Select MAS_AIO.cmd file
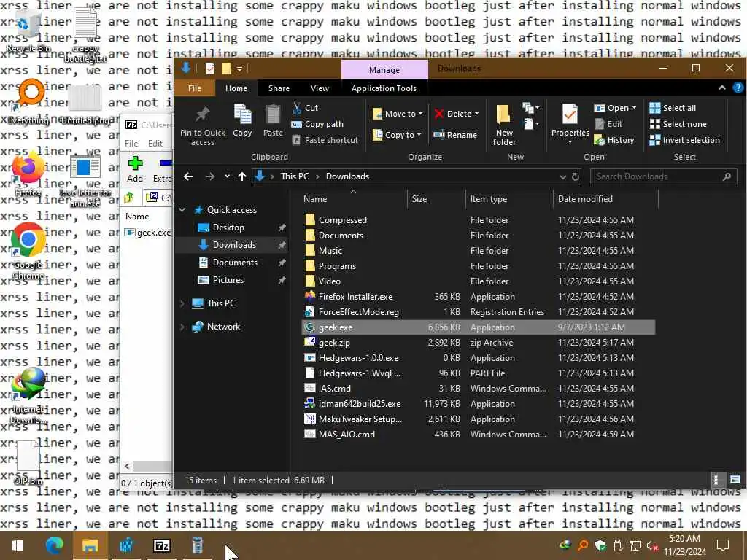The width and height of the screenshot is (747, 560). (x=347, y=435)
